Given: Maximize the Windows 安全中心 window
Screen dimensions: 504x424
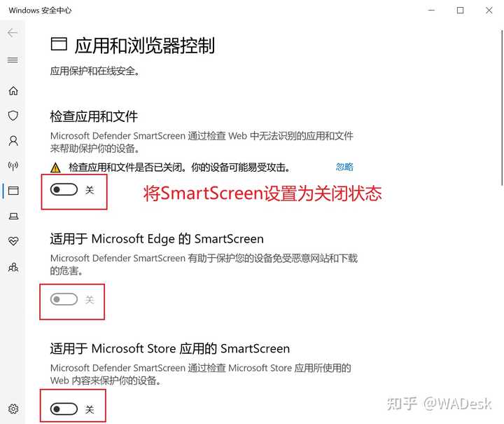Looking at the screenshot, I should pyautogui.click(x=460, y=11).
